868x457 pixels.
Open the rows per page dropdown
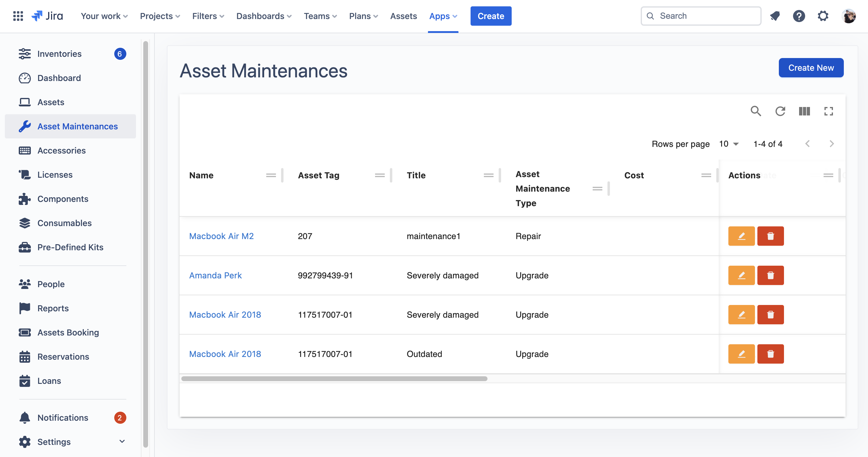tap(729, 144)
